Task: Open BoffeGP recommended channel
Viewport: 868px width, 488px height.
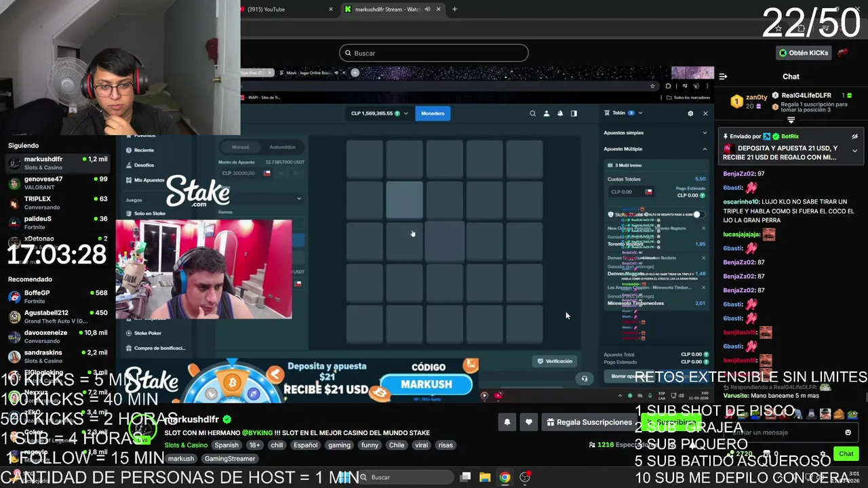Action: pyautogui.click(x=58, y=297)
